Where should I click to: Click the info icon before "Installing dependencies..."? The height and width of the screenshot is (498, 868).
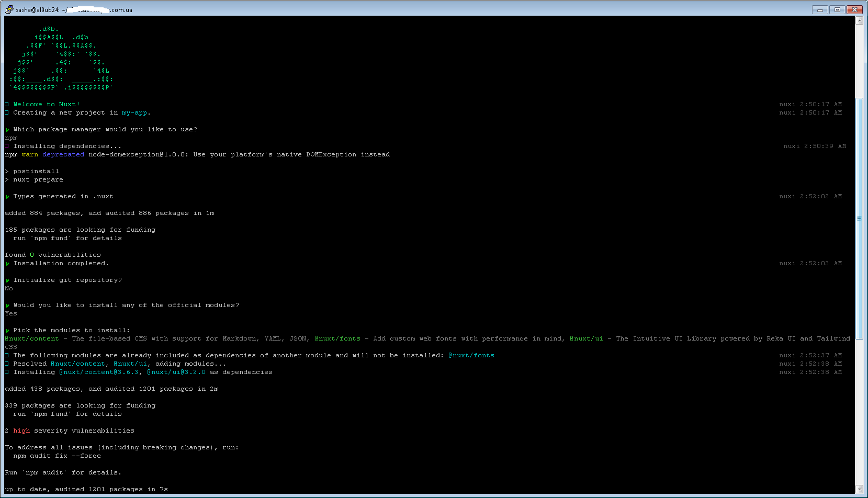(7, 146)
